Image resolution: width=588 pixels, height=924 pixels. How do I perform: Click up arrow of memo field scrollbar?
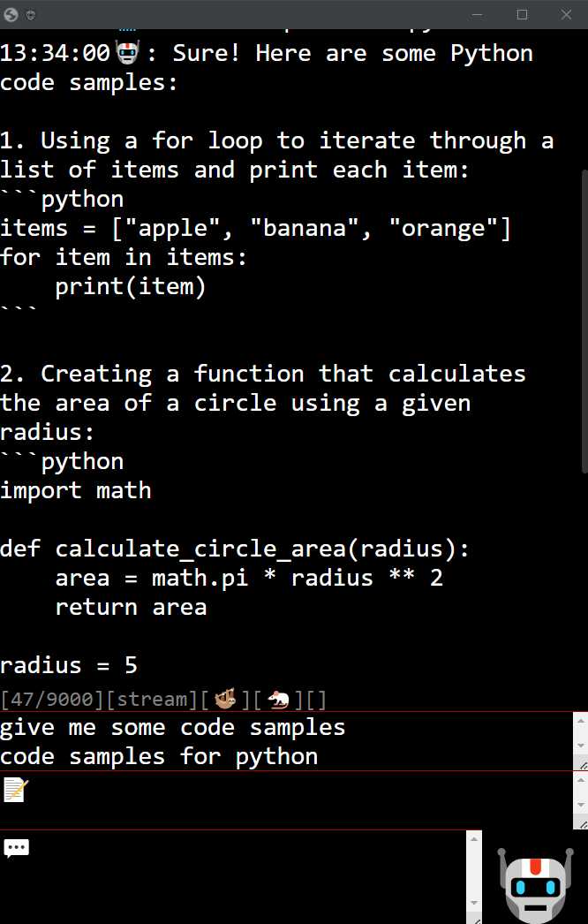pos(580,779)
